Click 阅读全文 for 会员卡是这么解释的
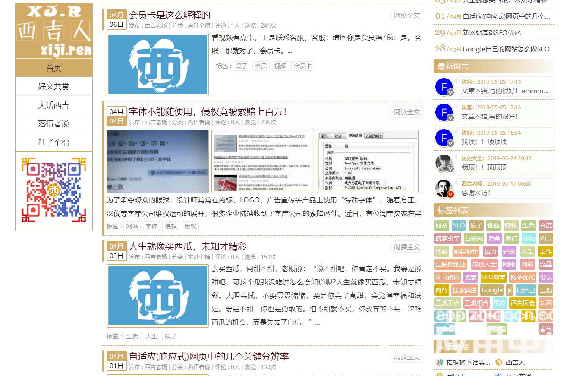Viewport: 588px width, 376px height. pos(407,16)
